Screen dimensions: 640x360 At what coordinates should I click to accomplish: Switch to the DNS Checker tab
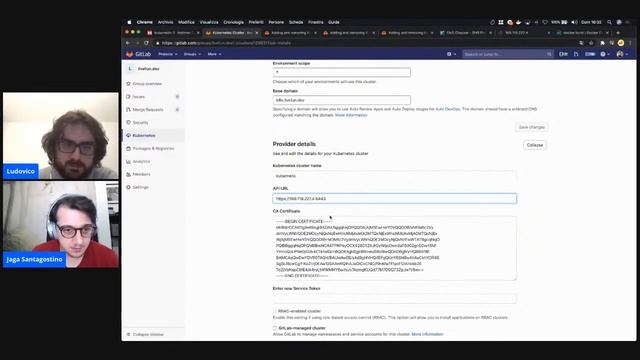click(x=465, y=33)
